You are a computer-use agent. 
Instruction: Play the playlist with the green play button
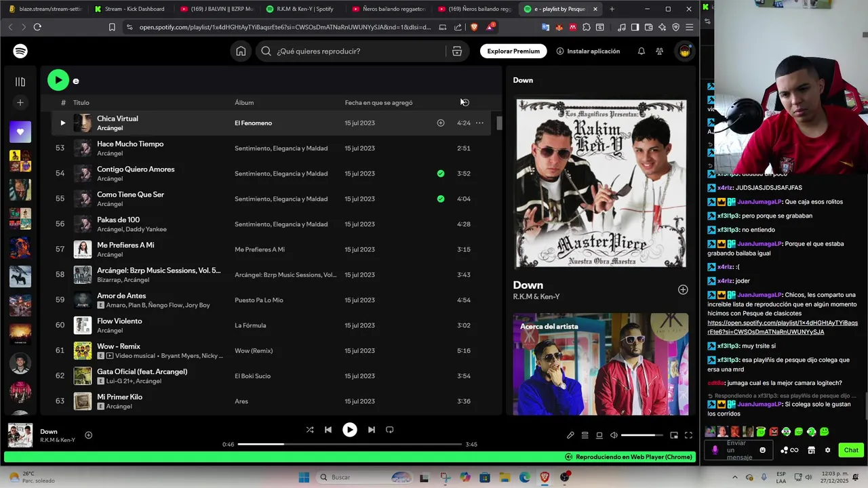pos(58,80)
